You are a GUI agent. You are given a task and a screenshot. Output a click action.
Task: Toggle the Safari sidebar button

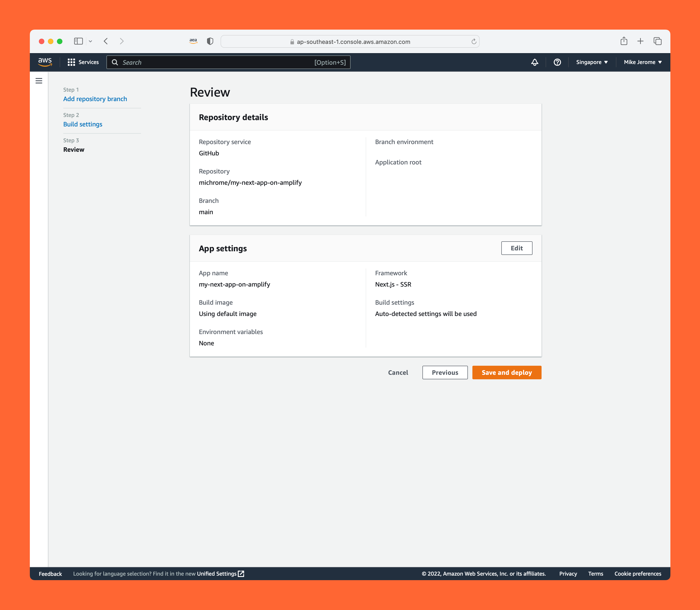pos(78,41)
